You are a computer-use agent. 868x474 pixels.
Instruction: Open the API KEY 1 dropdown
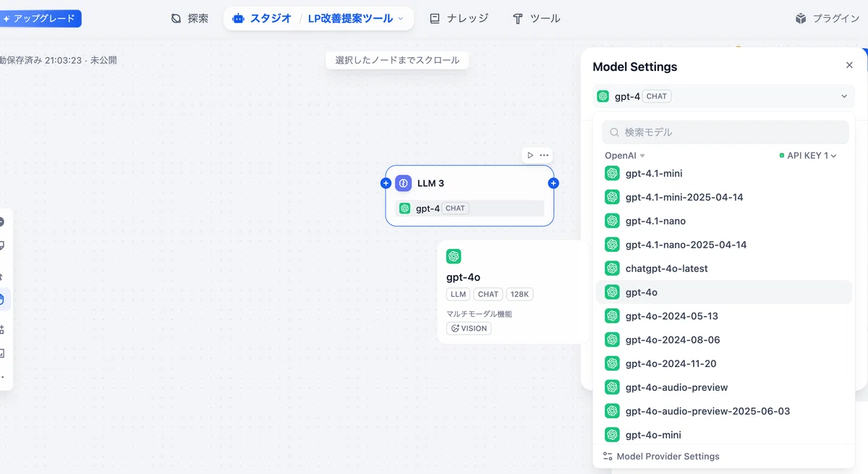(808, 156)
